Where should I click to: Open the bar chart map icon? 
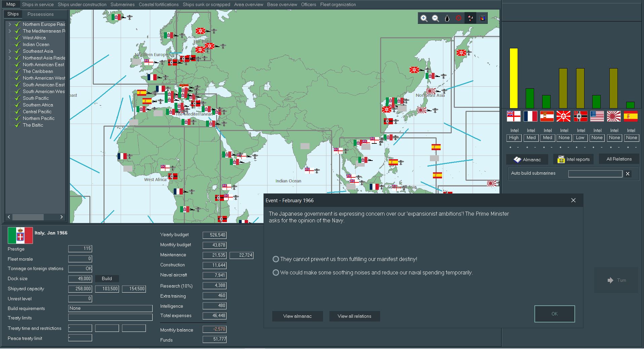point(482,18)
